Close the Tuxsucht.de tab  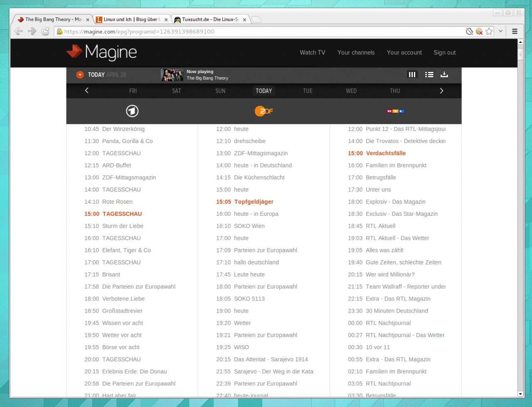(x=244, y=20)
